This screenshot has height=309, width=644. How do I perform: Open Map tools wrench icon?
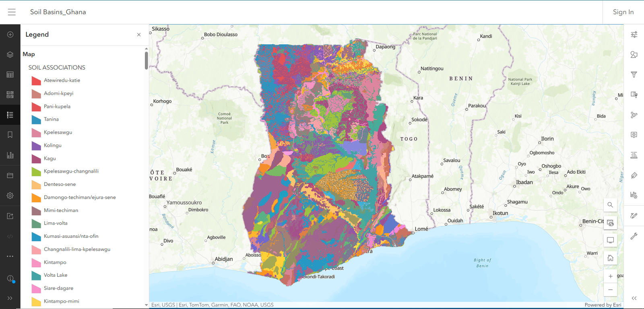tap(634, 236)
